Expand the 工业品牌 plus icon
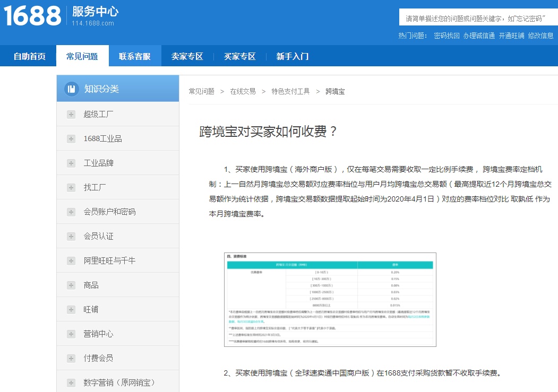This screenshot has width=558, height=392. [x=71, y=163]
